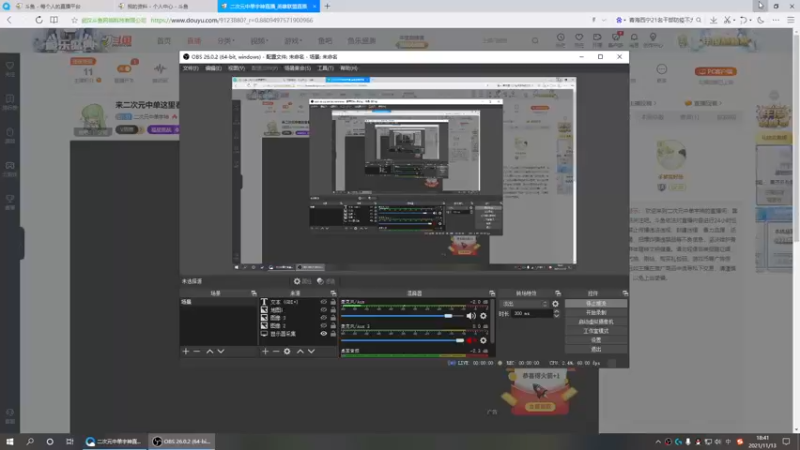Toggle visibility of the fourth source row

coord(323,326)
